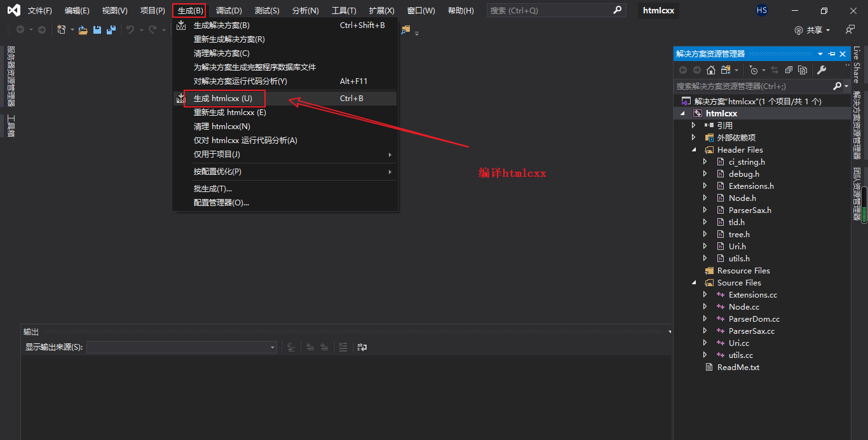The image size is (868, 440).
Task: Click the Show All Files icon
Action: (x=724, y=69)
